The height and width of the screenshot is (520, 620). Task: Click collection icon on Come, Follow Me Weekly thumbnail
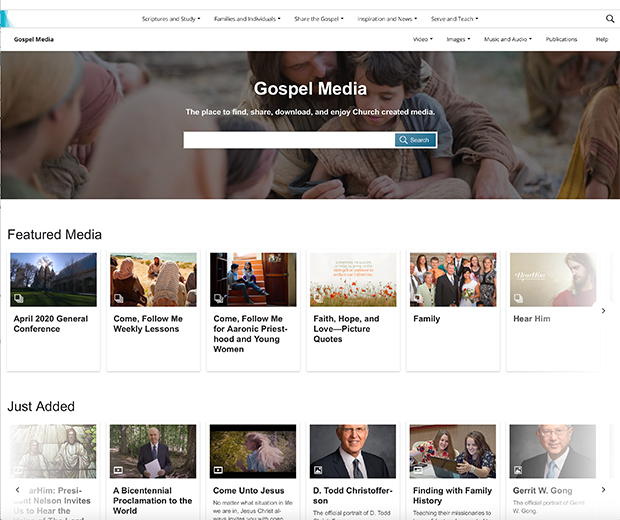[119, 298]
